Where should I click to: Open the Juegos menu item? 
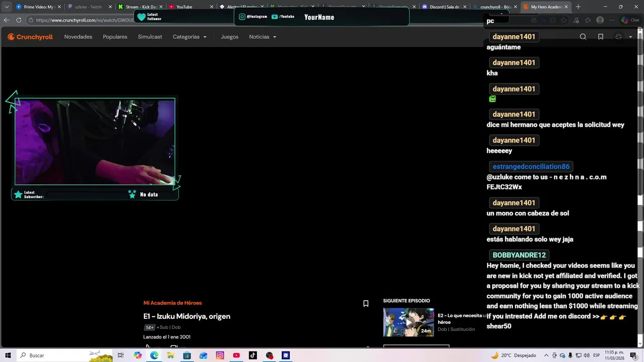tap(229, 37)
